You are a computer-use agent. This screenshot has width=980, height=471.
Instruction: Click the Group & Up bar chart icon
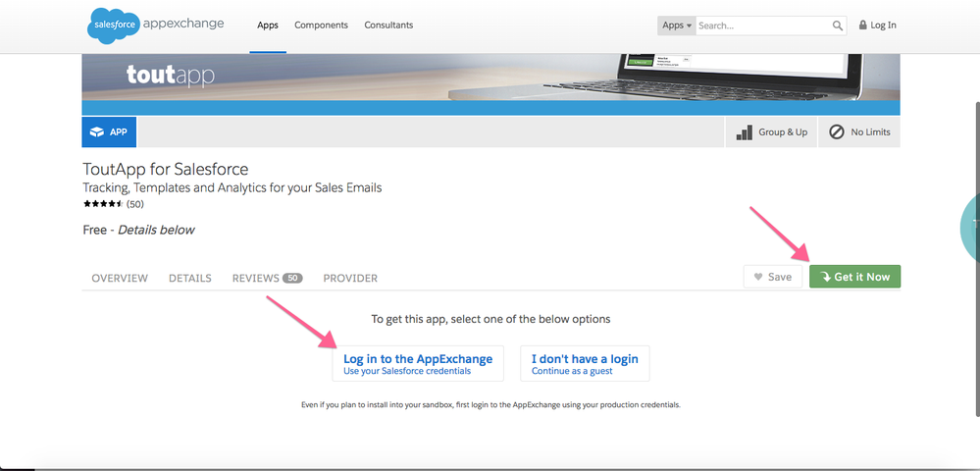(744, 131)
